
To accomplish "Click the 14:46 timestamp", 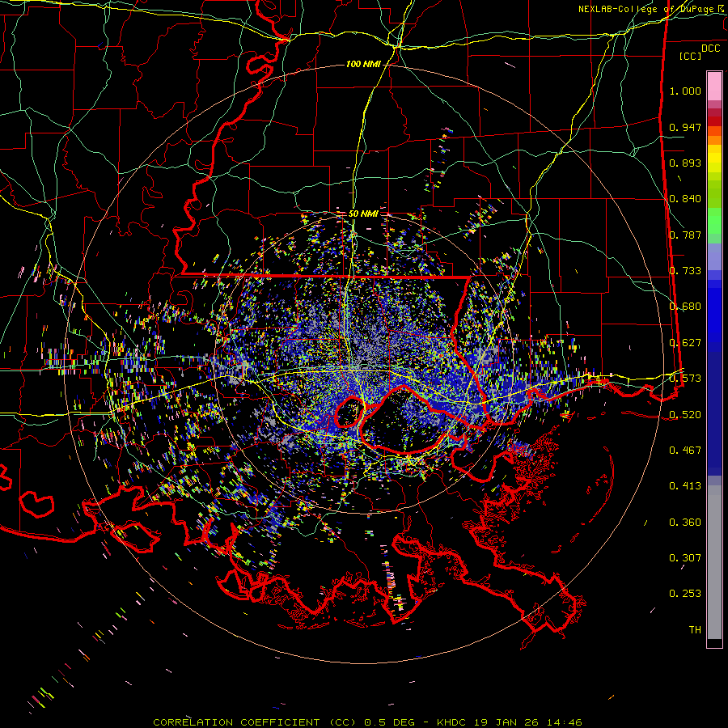I will (x=563, y=722).
